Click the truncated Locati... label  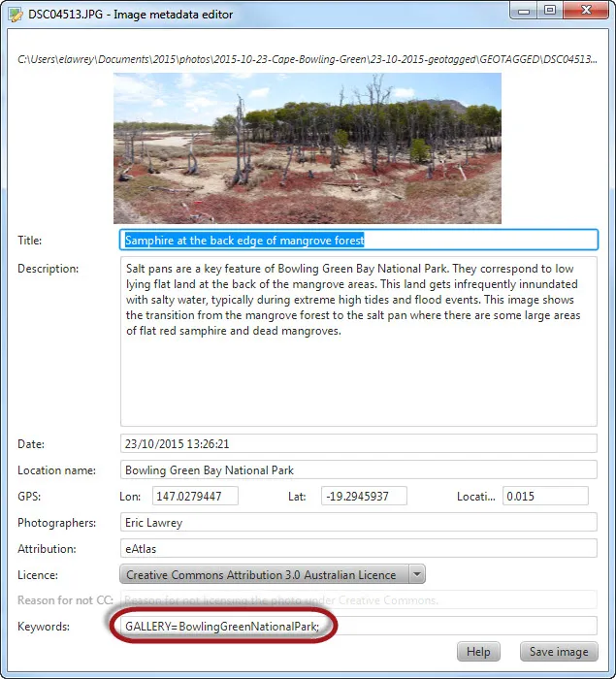tap(475, 497)
